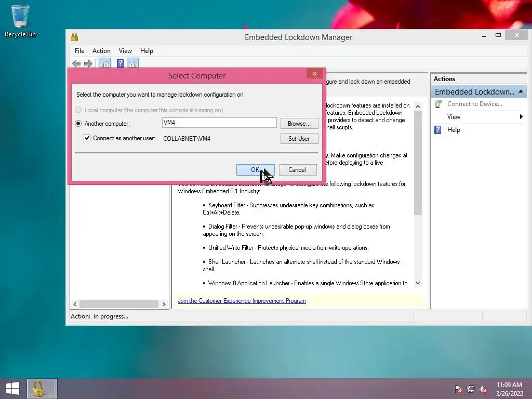Viewport: 532px width, 399px height.
Task: Open the Action Center flag tray icon
Action: click(458, 389)
